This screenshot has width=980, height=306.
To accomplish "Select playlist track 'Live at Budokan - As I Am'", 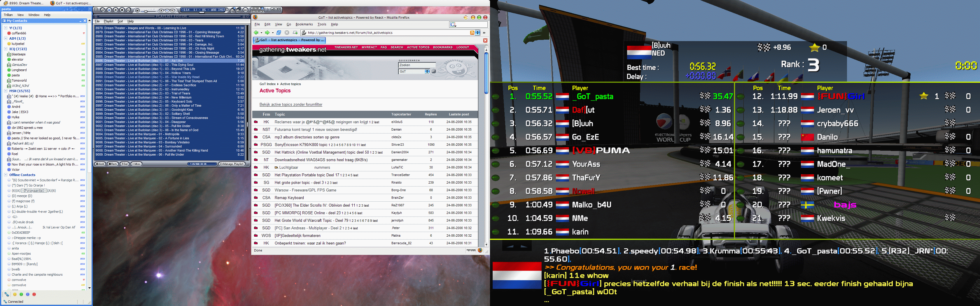I will 170,61.
